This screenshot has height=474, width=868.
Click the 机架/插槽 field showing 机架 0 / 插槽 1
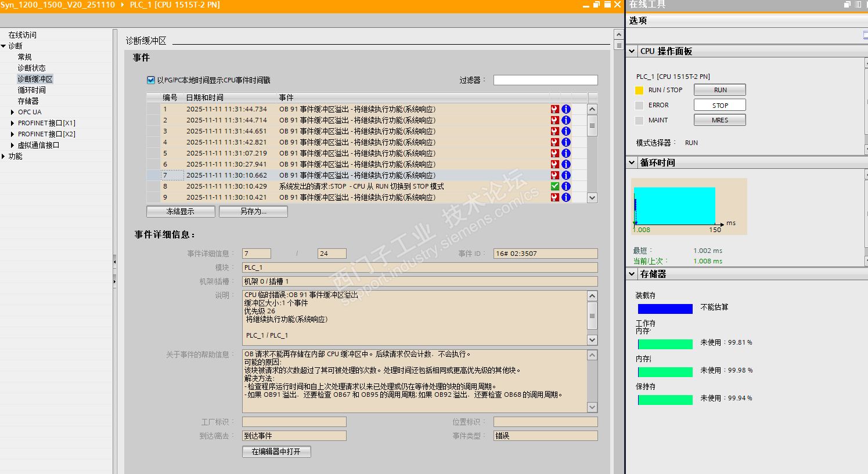420,281
